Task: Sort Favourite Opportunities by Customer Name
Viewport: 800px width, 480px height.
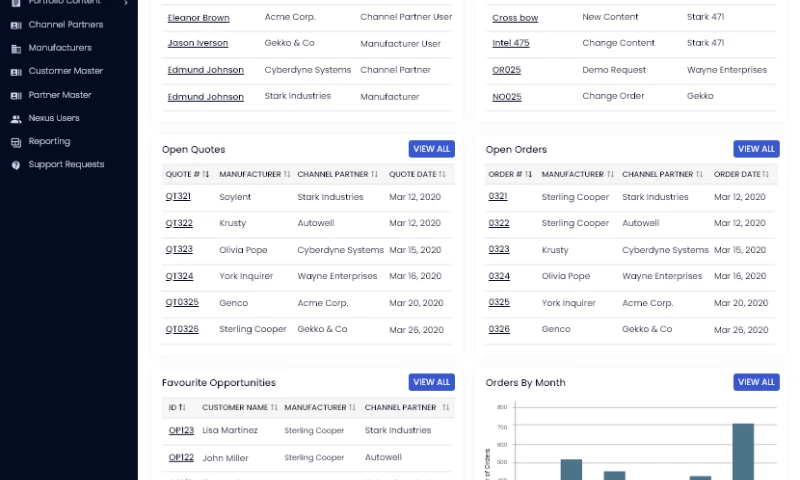Action: pyautogui.click(x=274, y=407)
